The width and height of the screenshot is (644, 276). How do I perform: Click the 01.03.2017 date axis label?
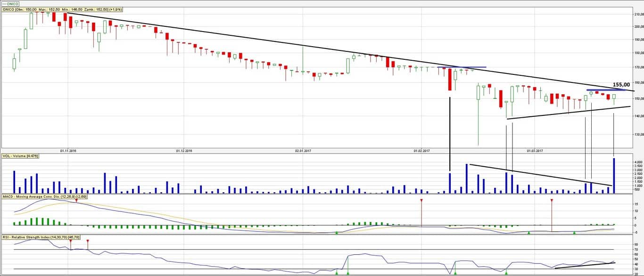[x=534, y=151]
